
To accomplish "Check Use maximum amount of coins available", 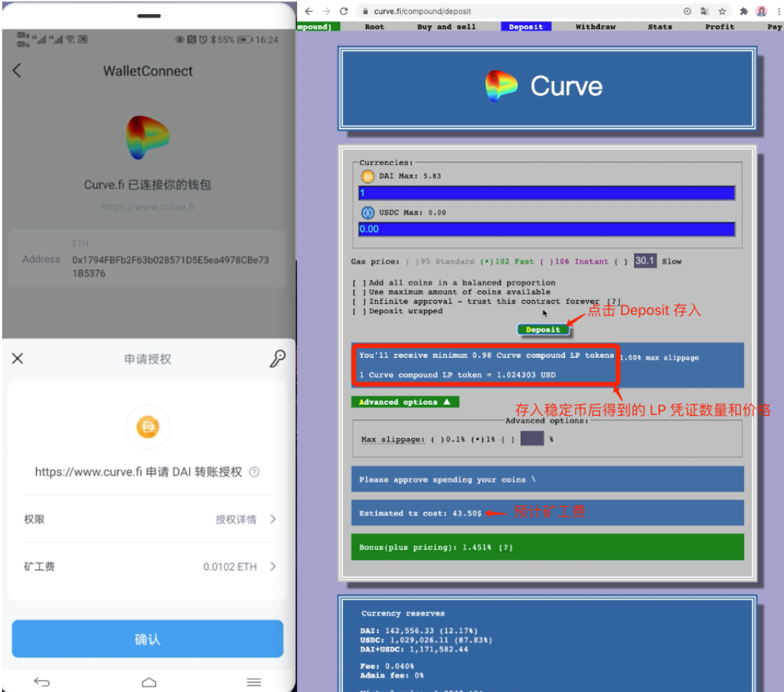I will tap(359, 292).
